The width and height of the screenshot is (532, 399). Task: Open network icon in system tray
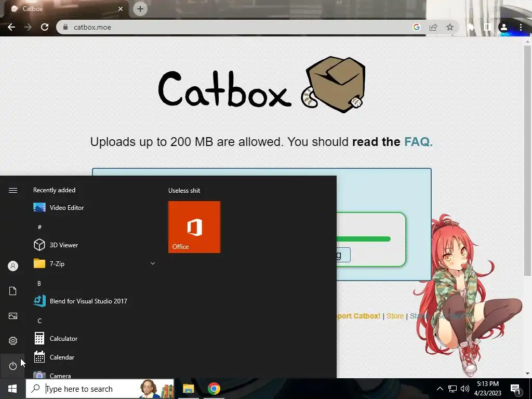coord(453,389)
